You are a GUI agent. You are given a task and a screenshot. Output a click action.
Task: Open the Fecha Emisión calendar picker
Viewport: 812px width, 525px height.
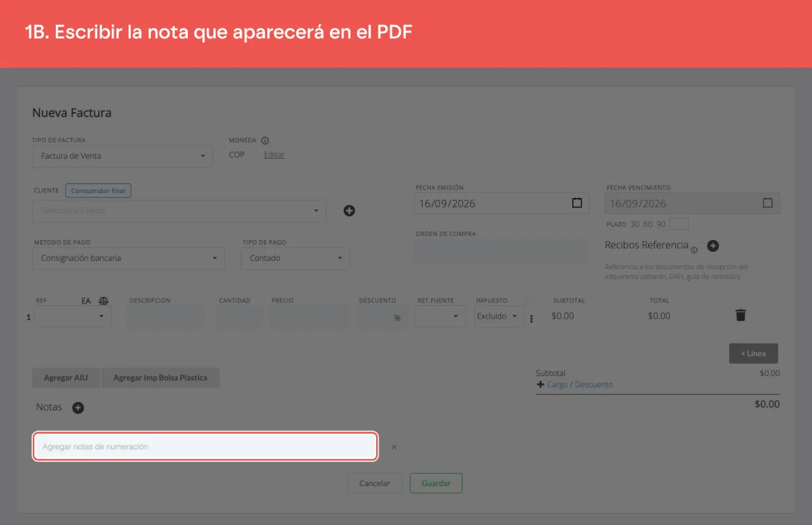tap(577, 203)
